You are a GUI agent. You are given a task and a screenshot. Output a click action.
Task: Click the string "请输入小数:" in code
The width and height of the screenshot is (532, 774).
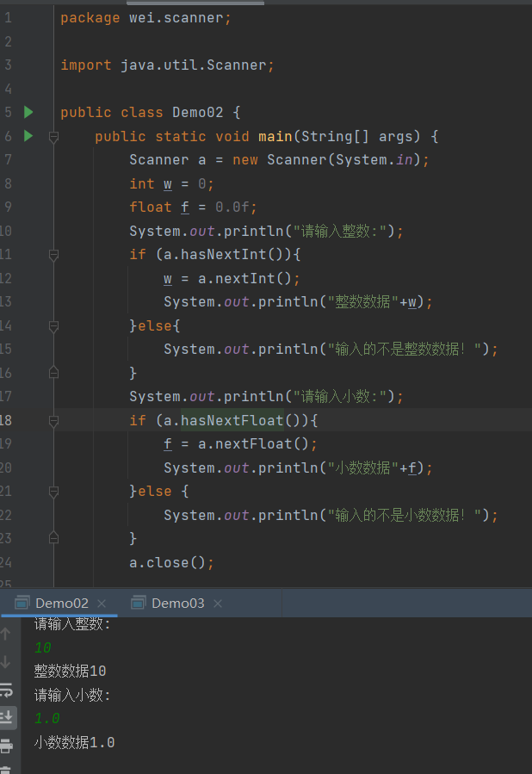click(x=341, y=397)
